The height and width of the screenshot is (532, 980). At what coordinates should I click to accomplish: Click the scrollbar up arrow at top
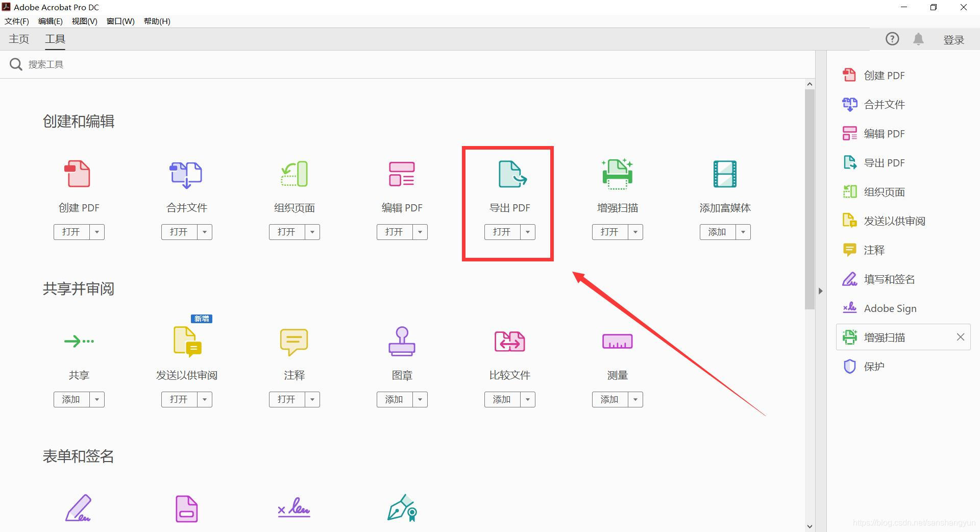(x=810, y=84)
